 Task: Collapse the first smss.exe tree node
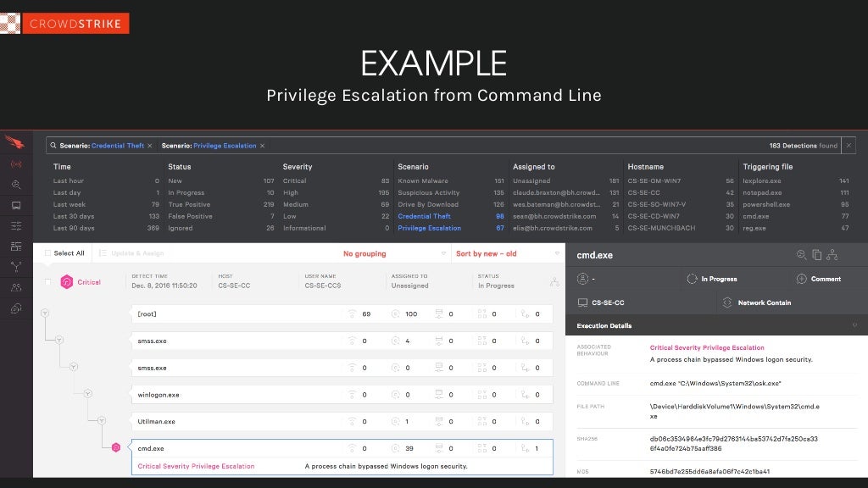(59, 340)
